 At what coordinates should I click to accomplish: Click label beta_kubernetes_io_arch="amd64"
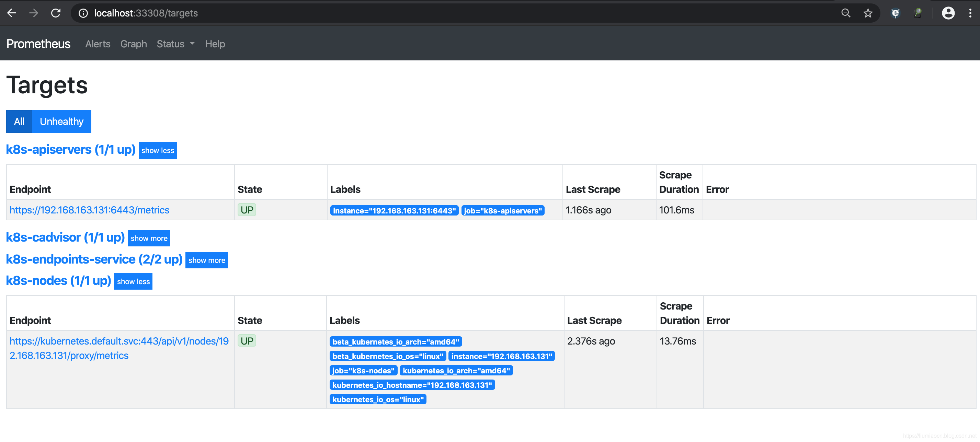tap(396, 342)
